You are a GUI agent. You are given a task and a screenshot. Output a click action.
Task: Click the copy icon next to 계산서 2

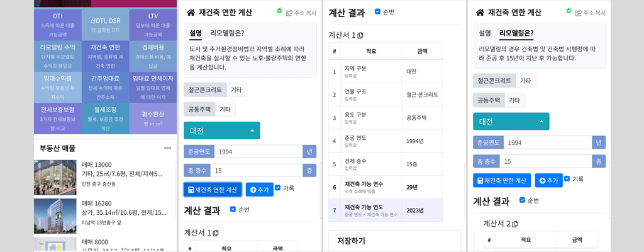[x=515, y=224]
